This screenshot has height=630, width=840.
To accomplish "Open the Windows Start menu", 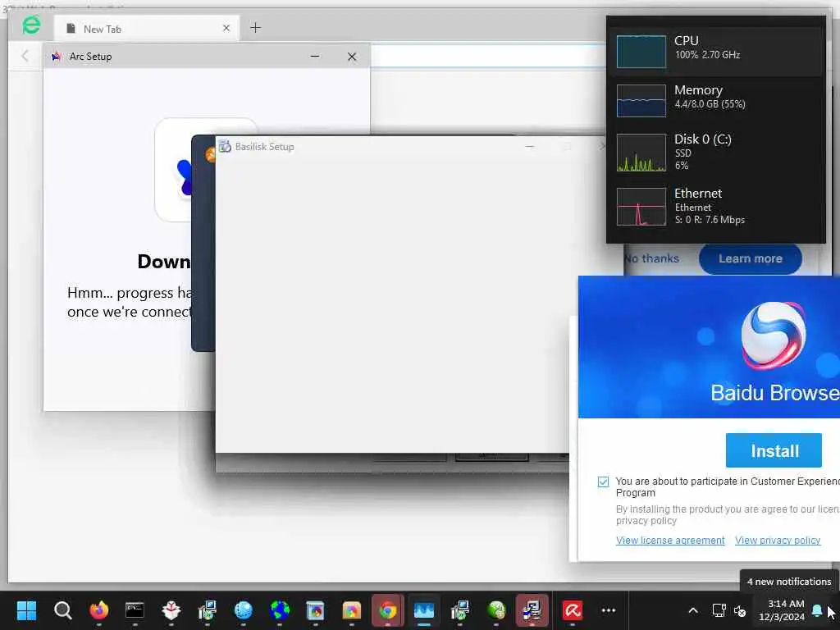I will [x=26, y=610].
